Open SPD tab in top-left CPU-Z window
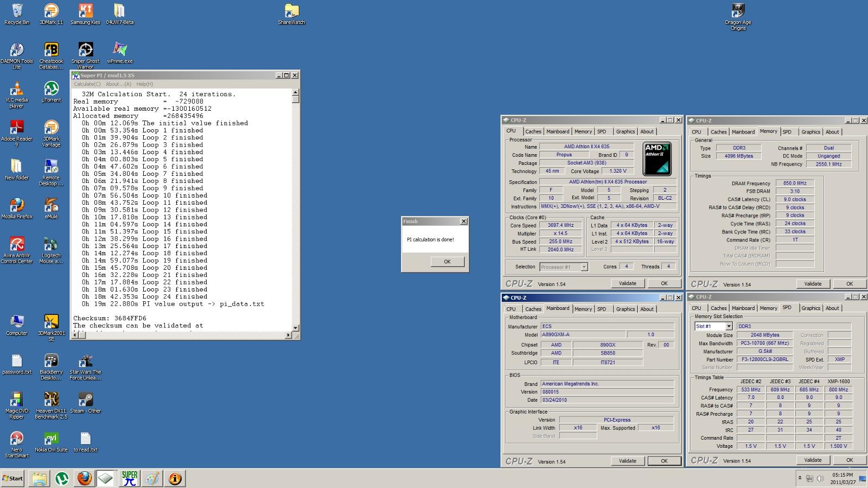The image size is (868, 488). click(602, 131)
